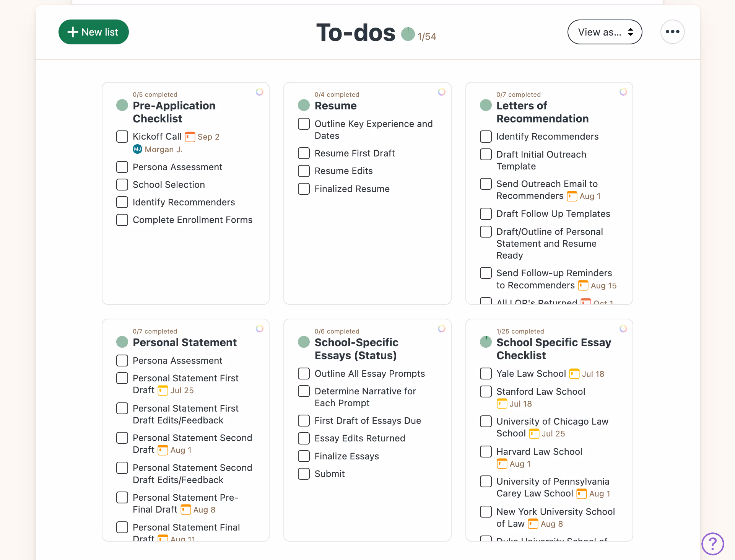Click the calendar icon beside Kickoff Call's Sep 2 date

point(190,137)
